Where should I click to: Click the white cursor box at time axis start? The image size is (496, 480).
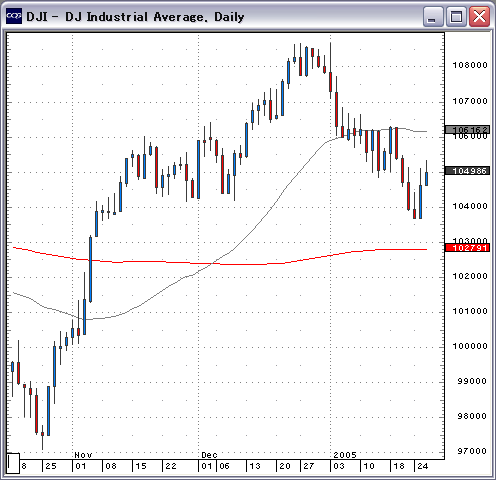point(13,463)
